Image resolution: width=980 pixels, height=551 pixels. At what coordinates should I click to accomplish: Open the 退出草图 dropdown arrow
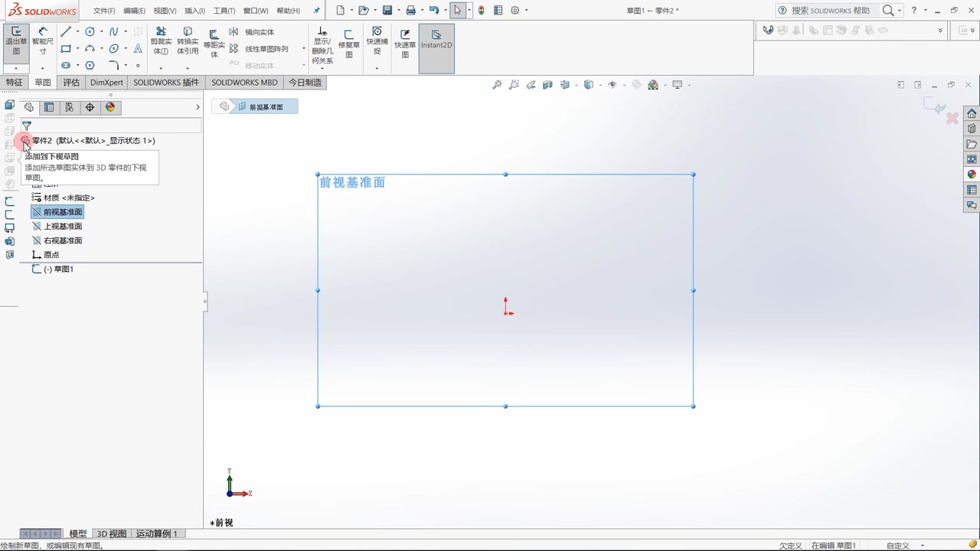click(15, 69)
